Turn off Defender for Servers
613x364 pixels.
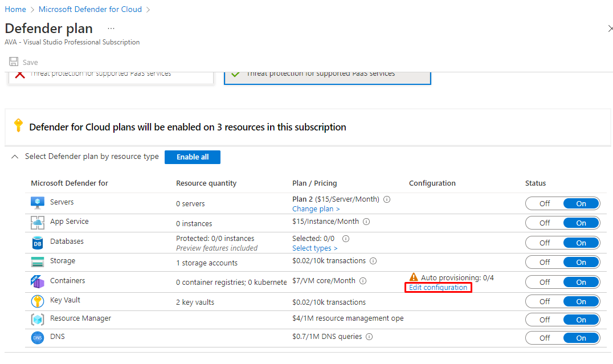pos(545,204)
